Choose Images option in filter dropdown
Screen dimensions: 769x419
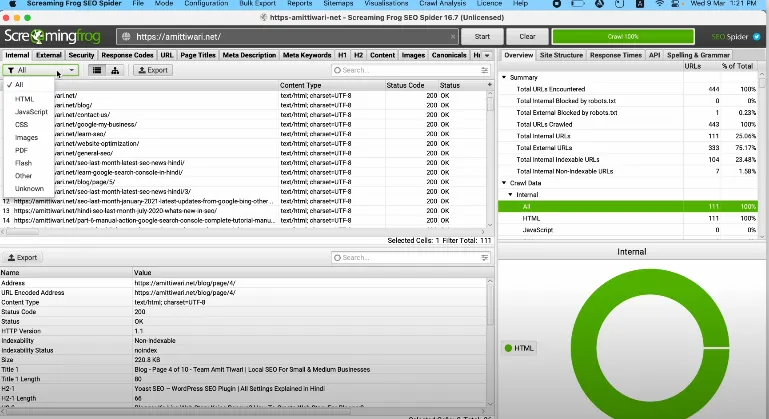pos(27,137)
